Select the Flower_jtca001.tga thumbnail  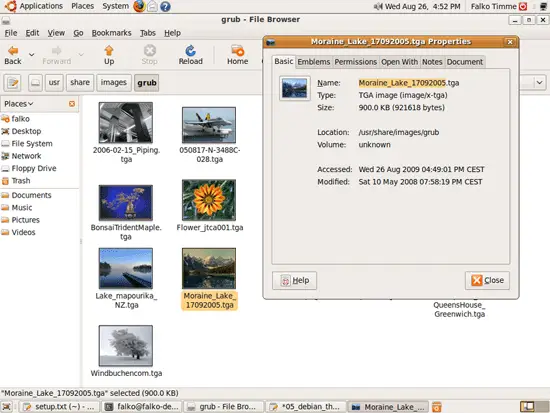pyautogui.click(x=209, y=200)
